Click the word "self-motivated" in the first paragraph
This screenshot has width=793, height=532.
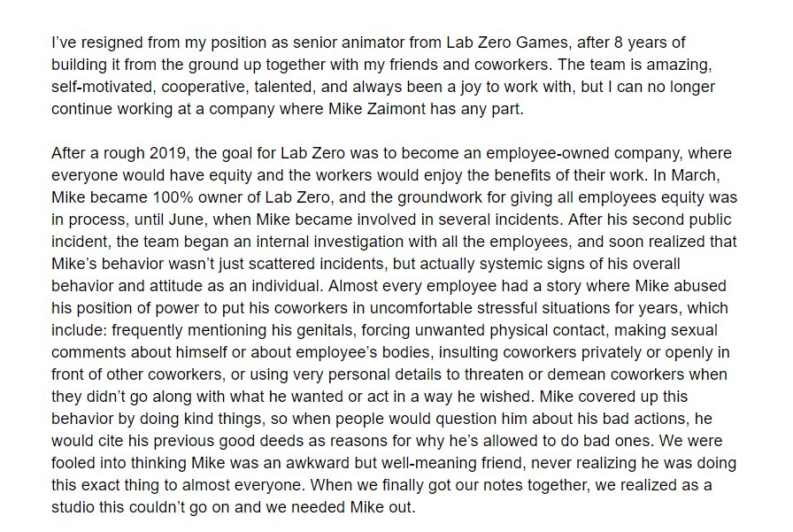(x=104, y=87)
